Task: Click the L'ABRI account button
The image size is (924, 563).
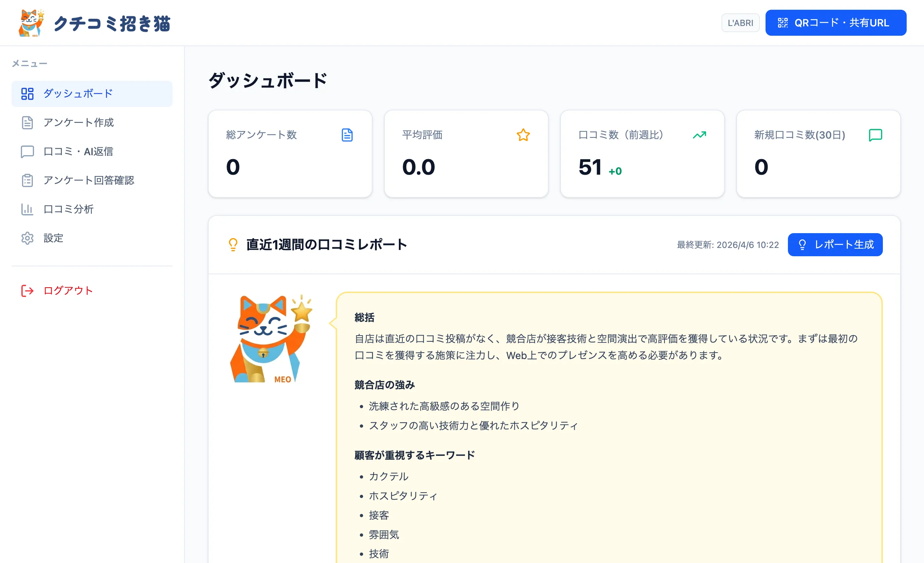Action: tap(740, 22)
